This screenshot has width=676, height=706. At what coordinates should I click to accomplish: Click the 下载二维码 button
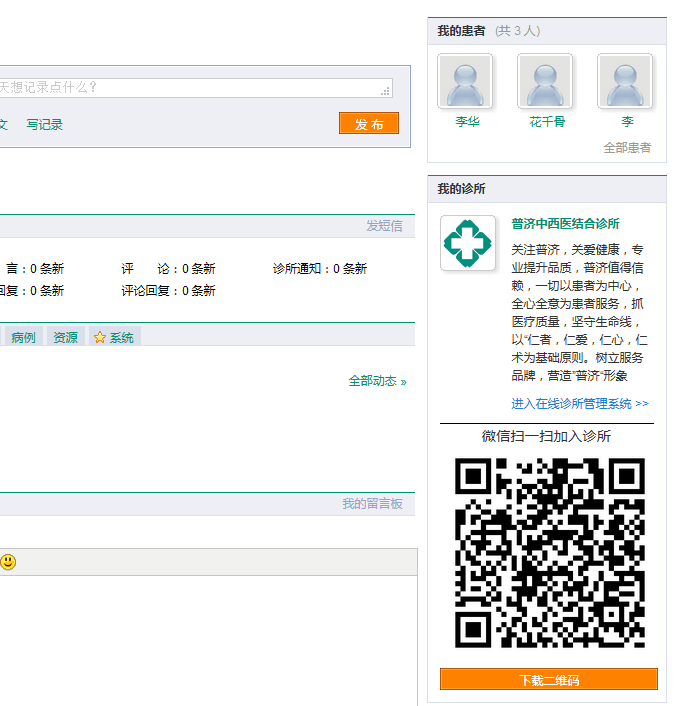549,679
